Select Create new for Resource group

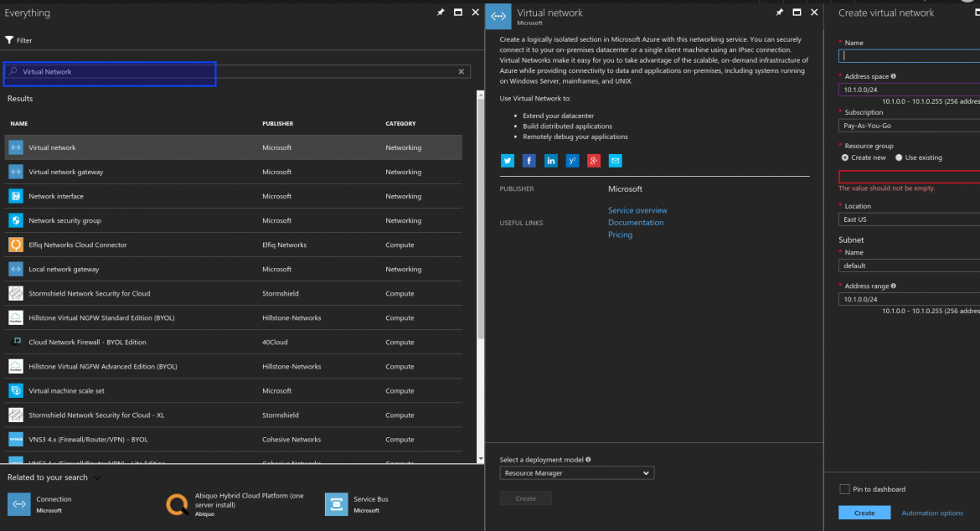pos(844,157)
